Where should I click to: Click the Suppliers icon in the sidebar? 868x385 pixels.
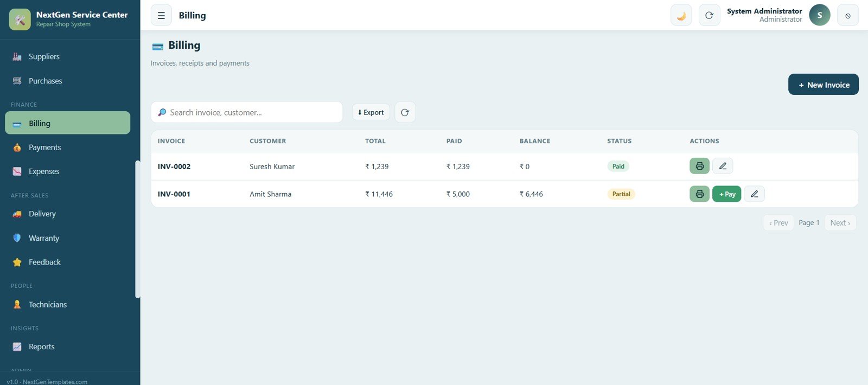(17, 56)
